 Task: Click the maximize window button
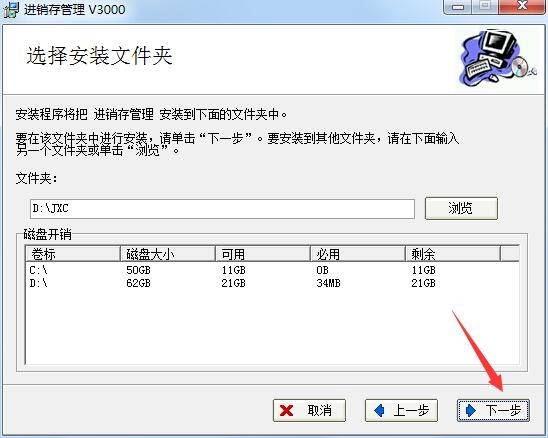point(485,6)
